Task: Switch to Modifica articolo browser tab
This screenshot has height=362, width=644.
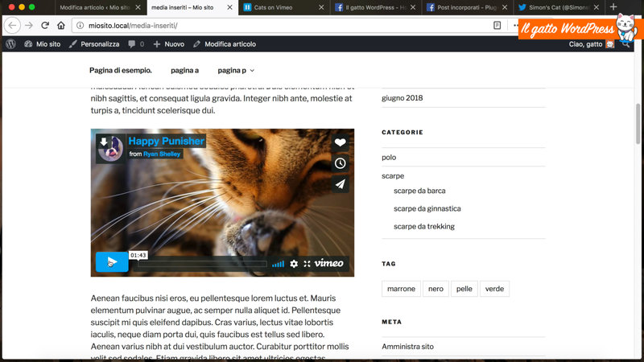Action: click(x=95, y=7)
